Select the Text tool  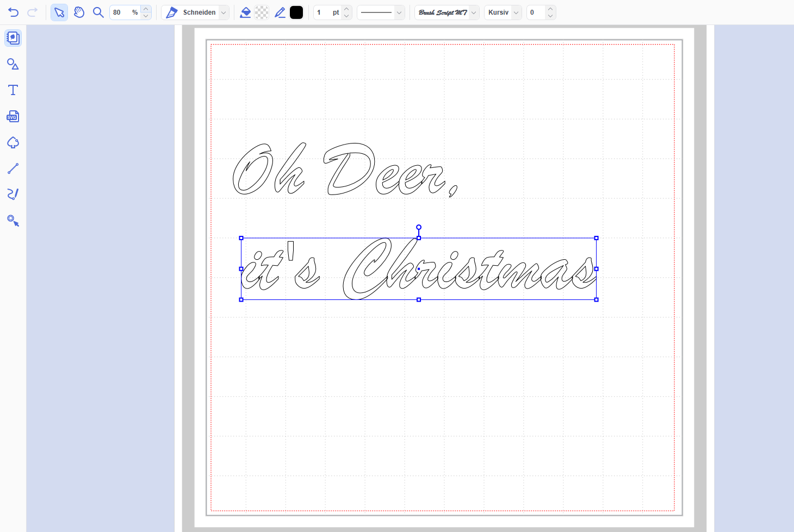point(13,90)
